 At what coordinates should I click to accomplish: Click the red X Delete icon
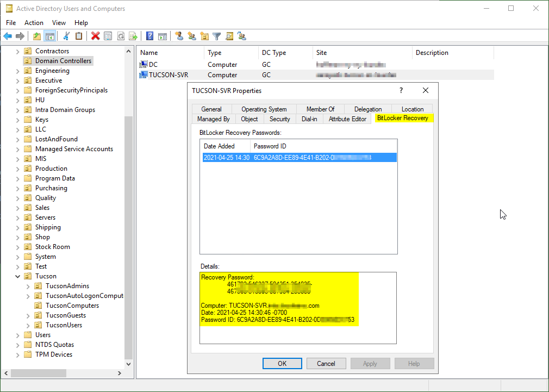(x=95, y=36)
